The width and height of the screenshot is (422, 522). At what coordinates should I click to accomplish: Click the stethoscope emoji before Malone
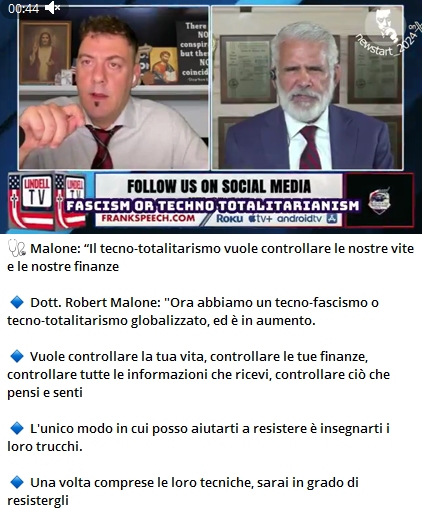click(x=17, y=249)
